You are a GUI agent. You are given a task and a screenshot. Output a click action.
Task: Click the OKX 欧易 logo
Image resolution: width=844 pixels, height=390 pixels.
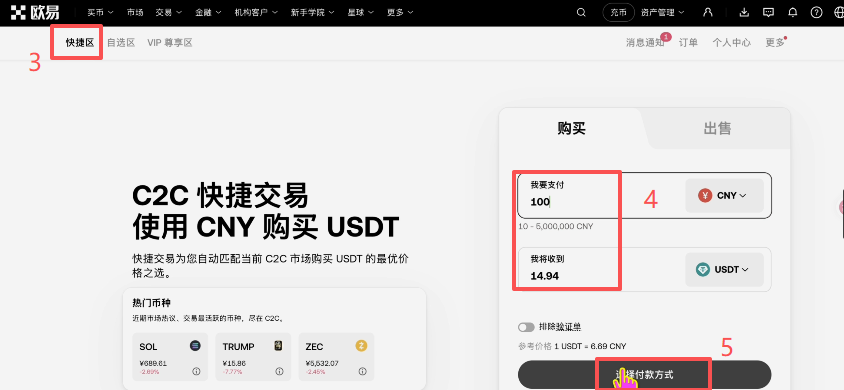point(34,12)
